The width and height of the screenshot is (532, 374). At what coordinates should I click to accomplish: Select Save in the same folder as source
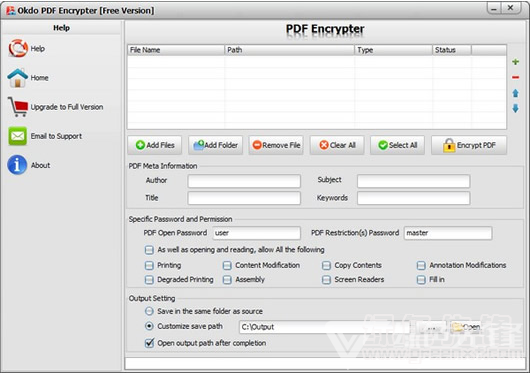[x=149, y=311]
